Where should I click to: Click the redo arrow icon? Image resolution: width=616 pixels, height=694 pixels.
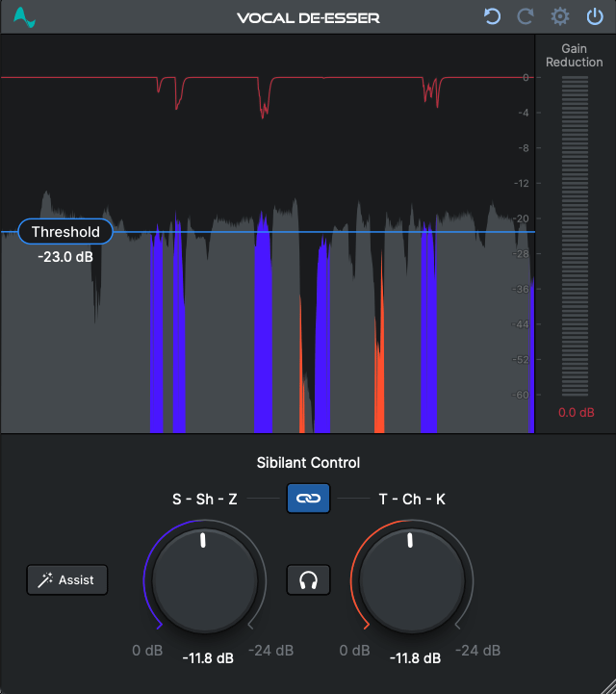coord(526,17)
